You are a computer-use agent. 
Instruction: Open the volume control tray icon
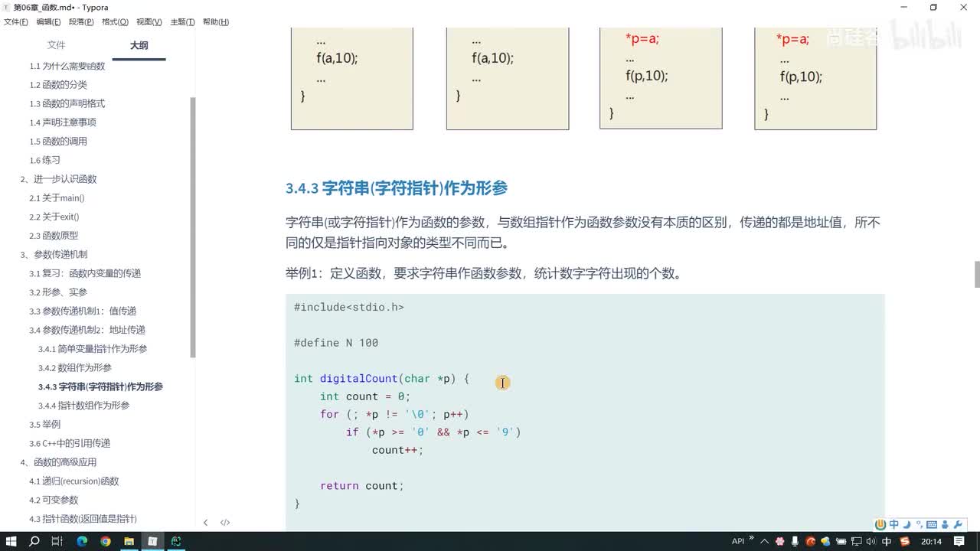tap(871, 541)
